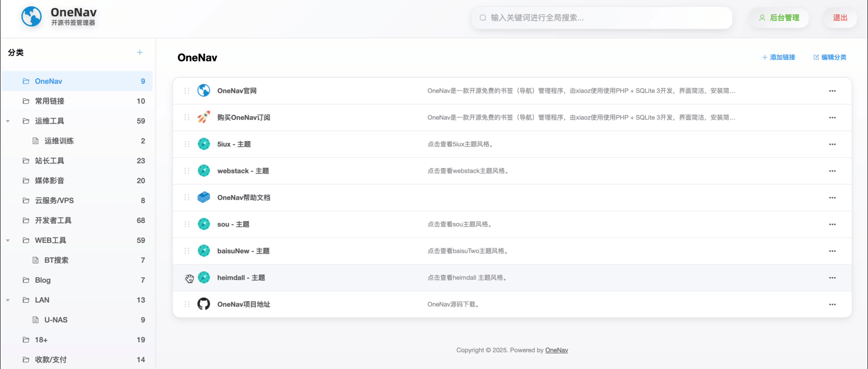This screenshot has width=868, height=369.
Task: Open the BT搜索 subcategory
Action: point(77,260)
